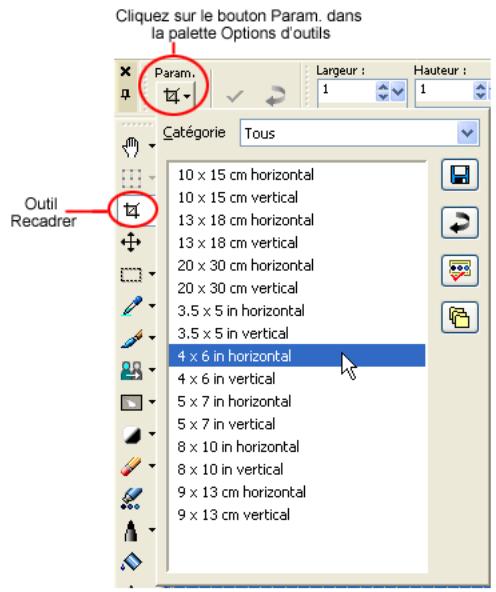Expand the Eraser tool flyout arrow
Viewport: 496px width, 592px height.
tap(152, 466)
